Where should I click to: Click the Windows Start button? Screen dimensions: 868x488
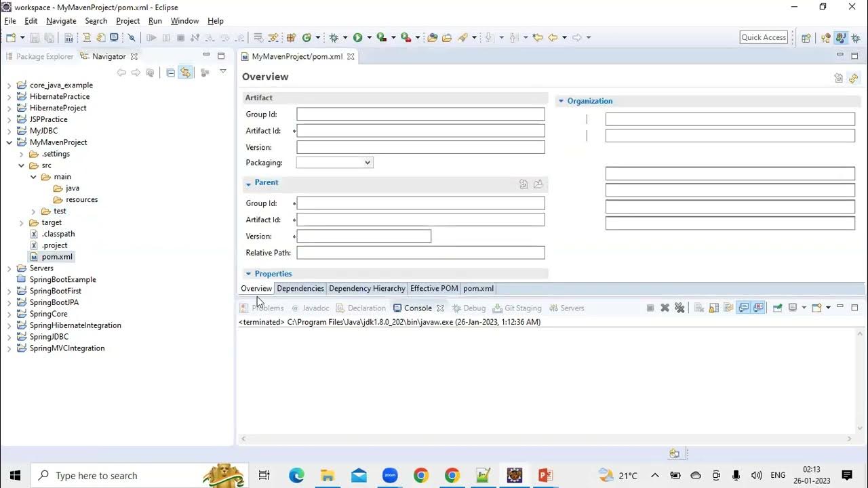15,476
